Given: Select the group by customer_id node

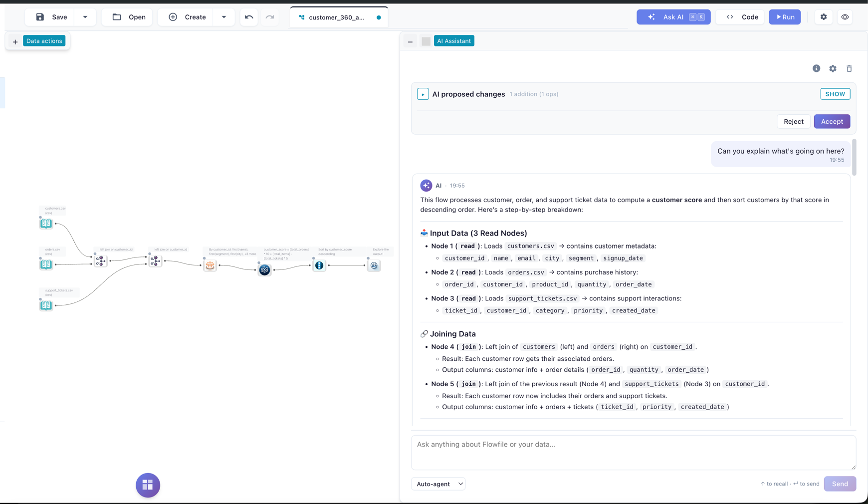Looking at the screenshot, I should coord(210,265).
